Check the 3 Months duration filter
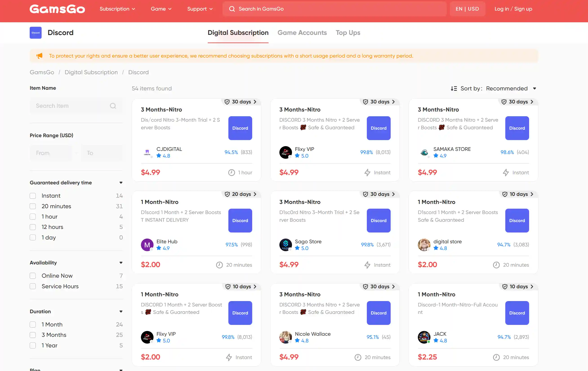The image size is (588, 371). pyautogui.click(x=33, y=335)
